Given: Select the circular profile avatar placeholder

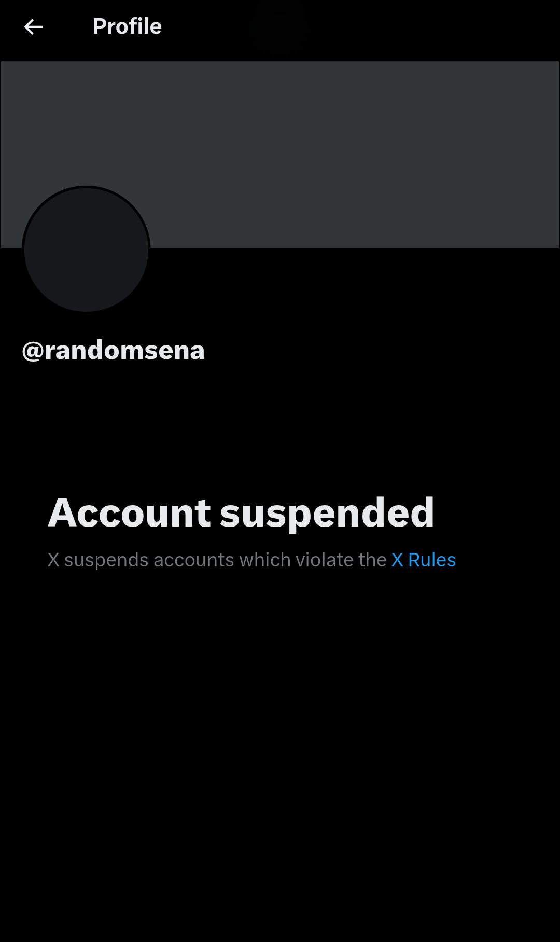Looking at the screenshot, I should (x=86, y=250).
